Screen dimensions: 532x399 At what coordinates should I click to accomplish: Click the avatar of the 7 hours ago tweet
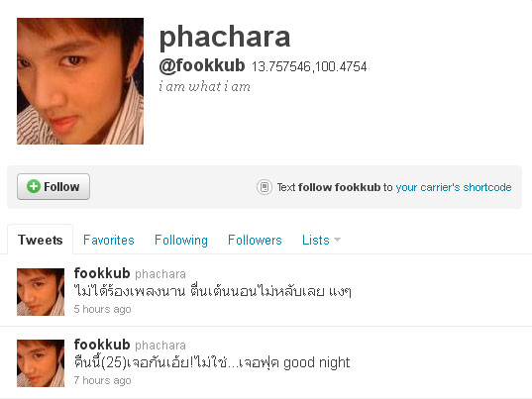pyautogui.click(x=41, y=363)
